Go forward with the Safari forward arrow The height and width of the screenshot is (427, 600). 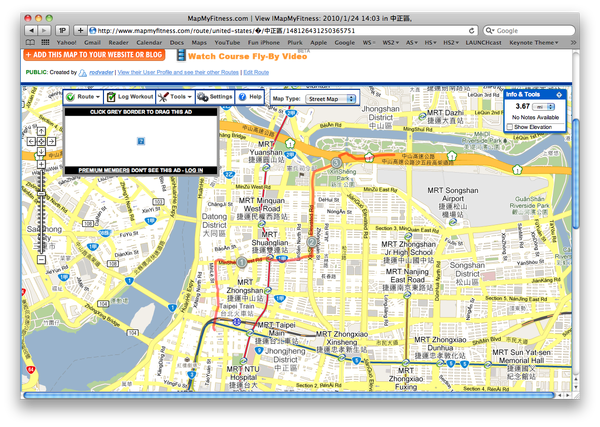[44, 30]
